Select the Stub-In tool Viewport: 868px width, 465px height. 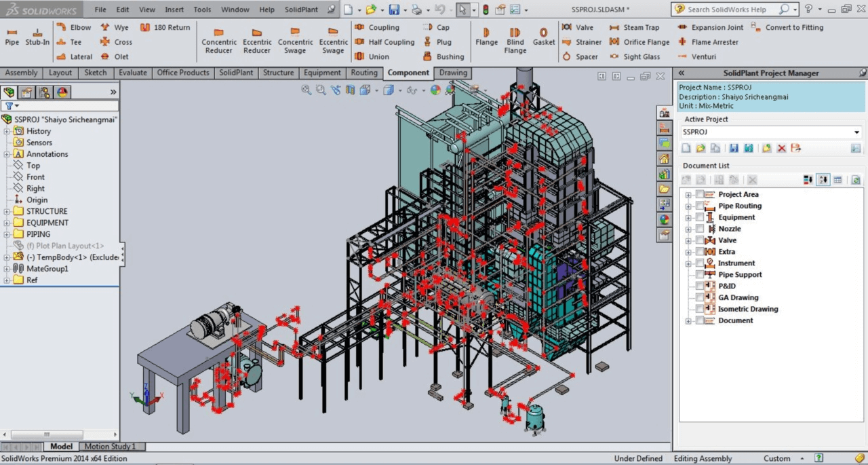pyautogui.click(x=37, y=37)
